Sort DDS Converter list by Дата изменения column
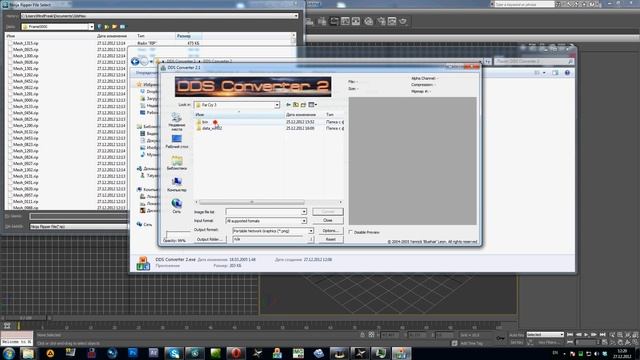The width and height of the screenshot is (640, 360). 304,115
